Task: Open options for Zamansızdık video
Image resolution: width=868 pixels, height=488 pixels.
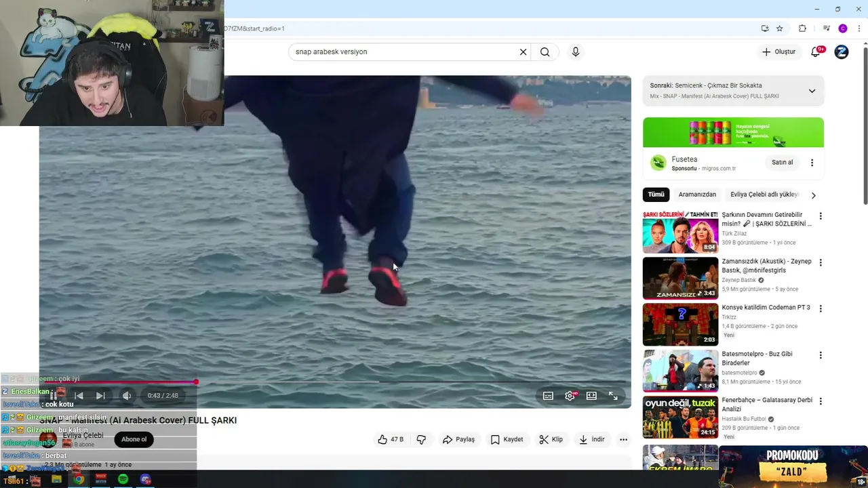Action: point(821,262)
